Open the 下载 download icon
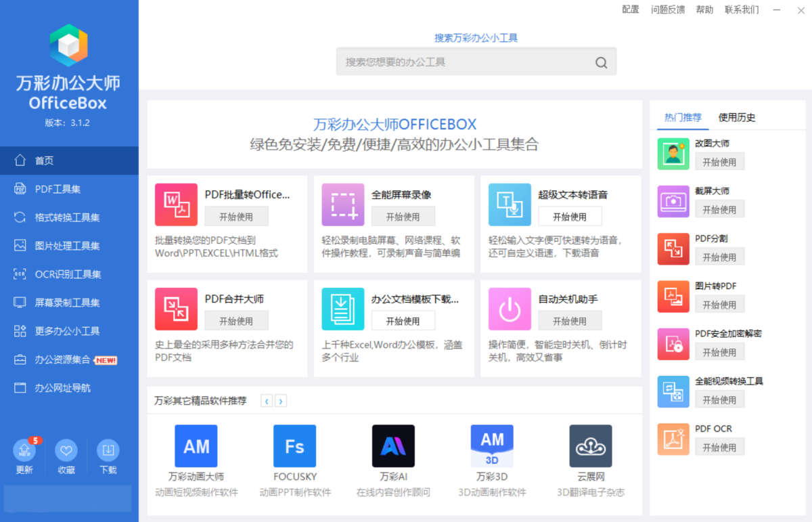The height and width of the screenshot is (522, 812). (108, 451)
